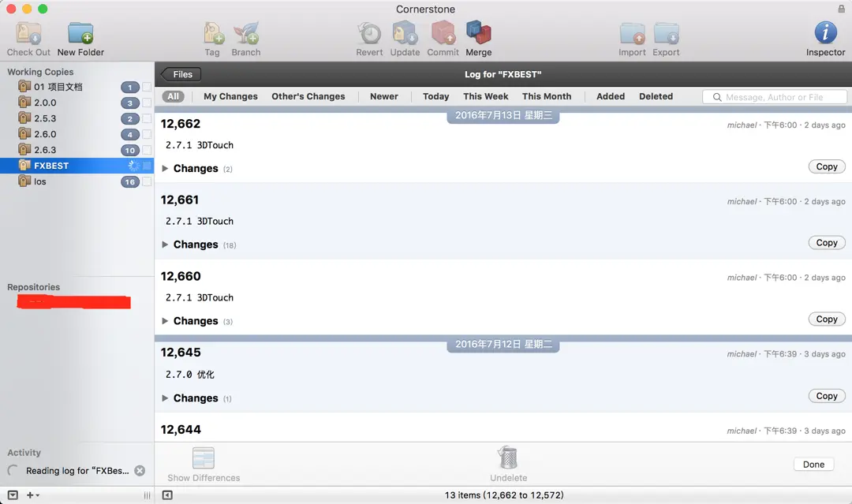The height and width of the screenshot is (504, 852).
Task: Show only Added entries
Action: pos(611,97)
